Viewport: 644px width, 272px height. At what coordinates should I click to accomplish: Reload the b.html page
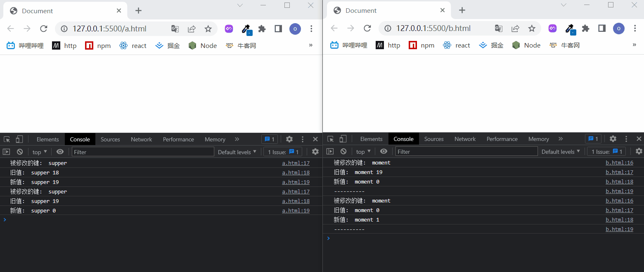pyautogui.click(x=367, y=29)
